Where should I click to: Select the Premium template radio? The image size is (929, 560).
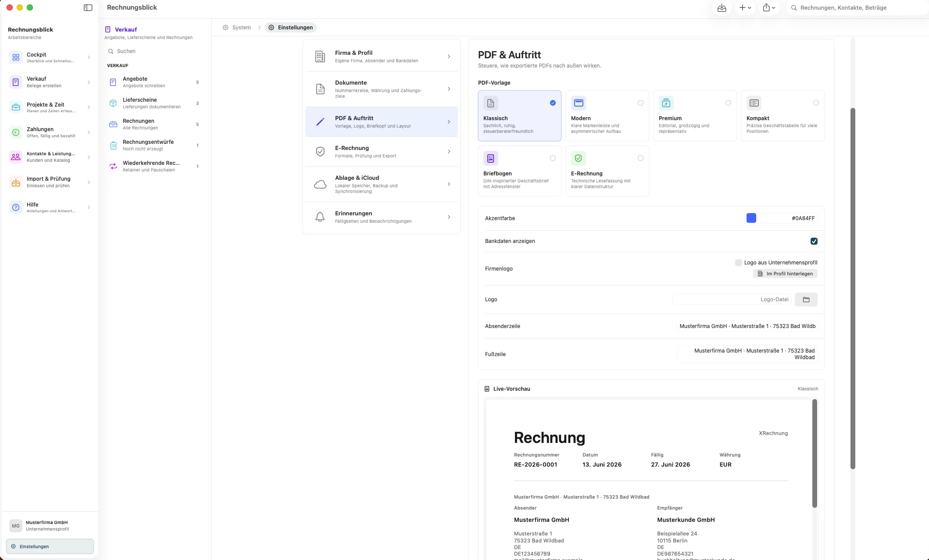pyautogui.click(x=728, y=103)
